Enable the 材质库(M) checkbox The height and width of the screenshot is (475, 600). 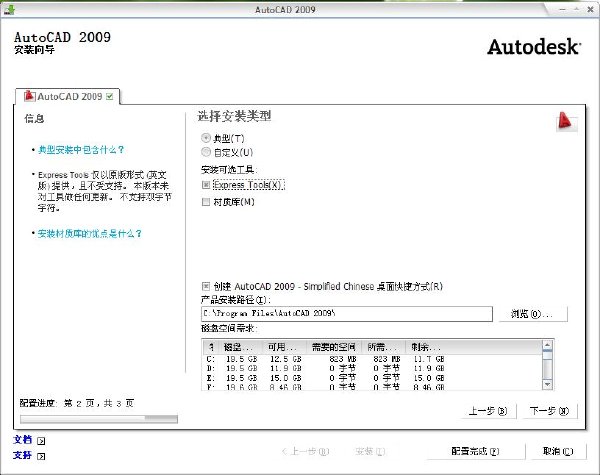(x=206, y=202)
